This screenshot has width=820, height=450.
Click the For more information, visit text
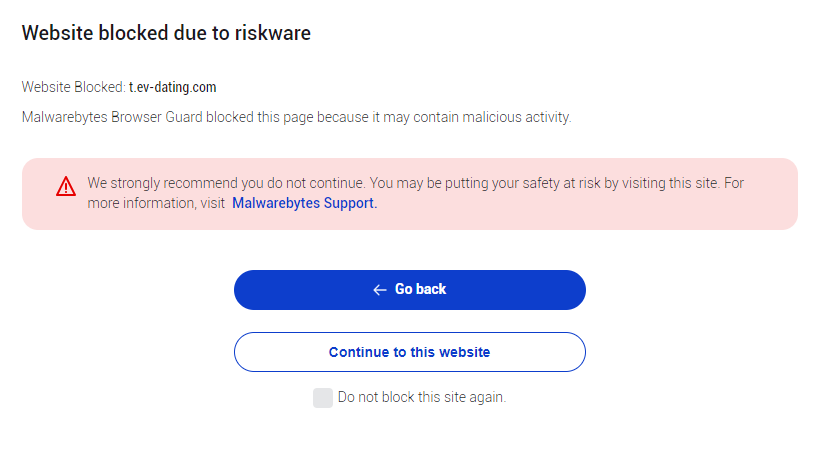pyautogui.click(x=155, y=203)
